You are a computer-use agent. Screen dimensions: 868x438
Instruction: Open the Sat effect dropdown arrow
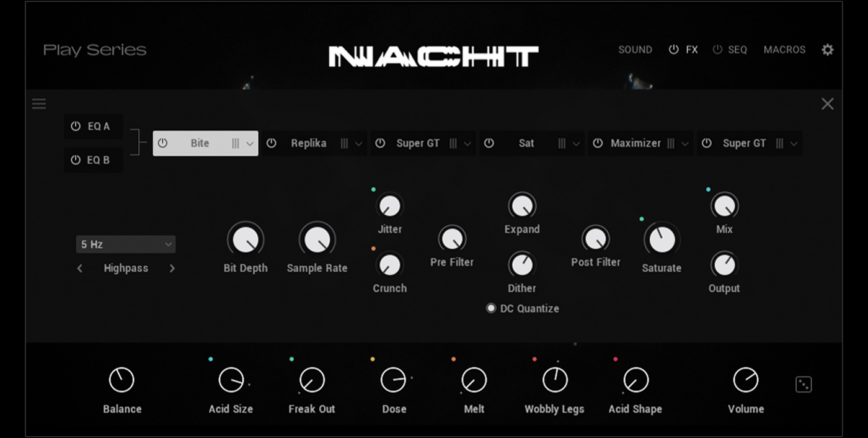click(x=576, y=143)
